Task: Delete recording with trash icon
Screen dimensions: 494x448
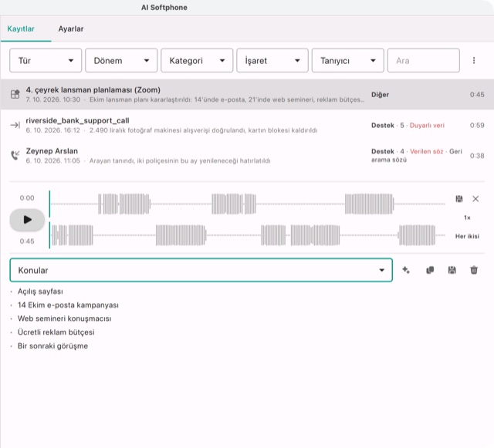Action: [474, 270]
